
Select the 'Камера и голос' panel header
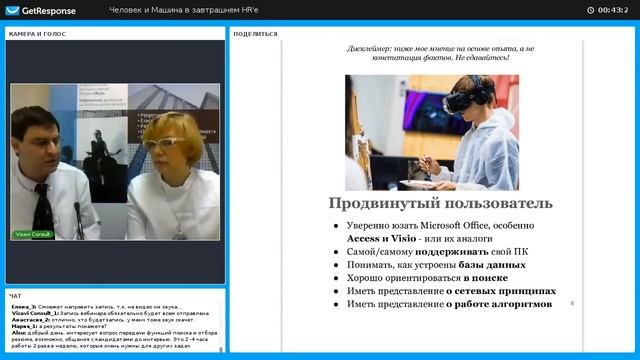pyautogui.click(x=37, y=34)
